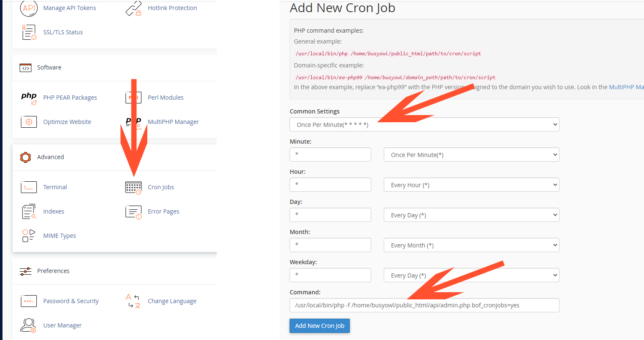
Task: Click the Change Language link
Action: coord(172,301)
